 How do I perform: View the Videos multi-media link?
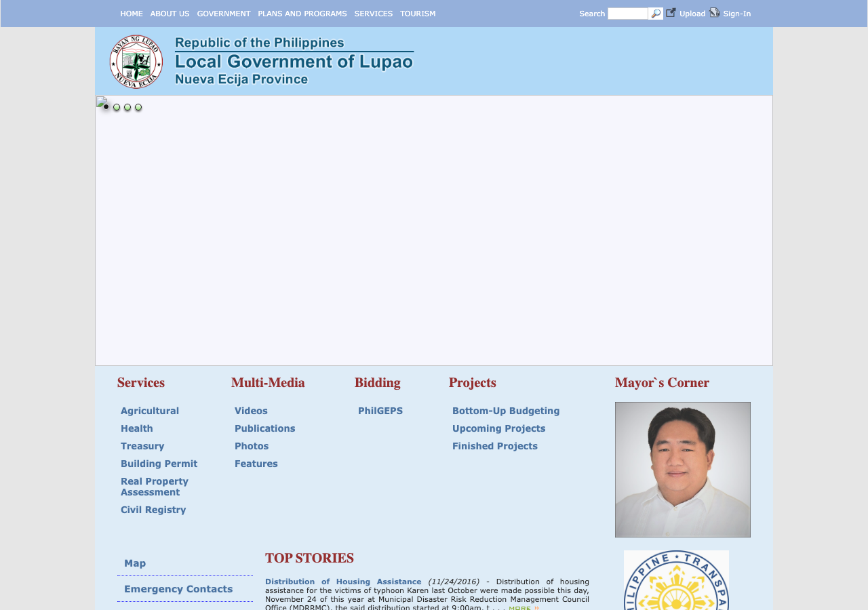(x=251, y=411)
